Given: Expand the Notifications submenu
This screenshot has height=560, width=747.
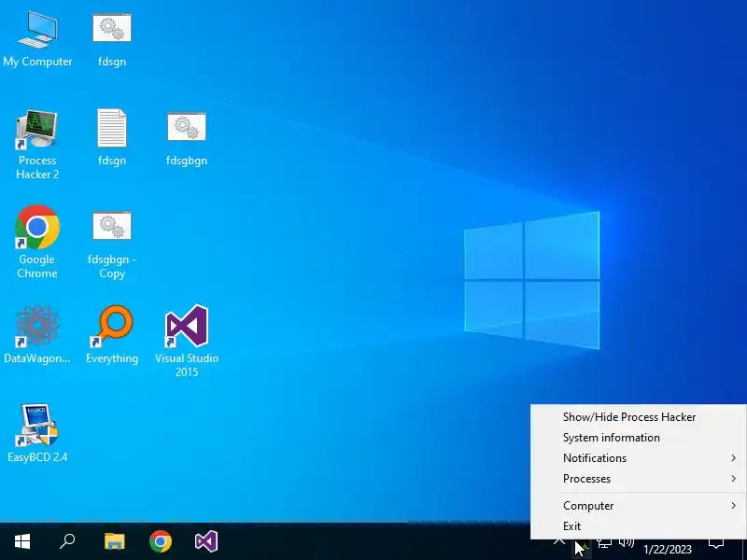Looking at the screenshot, I should (x=639, y=458).
